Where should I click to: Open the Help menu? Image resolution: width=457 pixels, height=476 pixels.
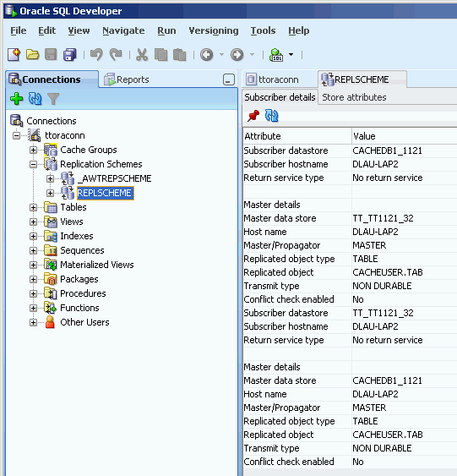click(299, 30)
